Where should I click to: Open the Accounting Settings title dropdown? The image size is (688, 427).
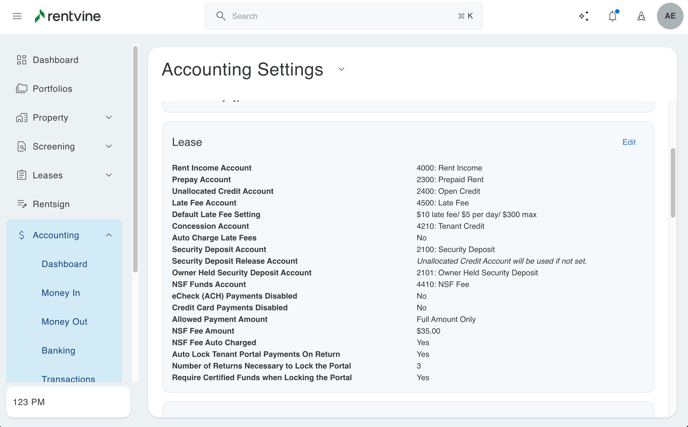point(341,70)
